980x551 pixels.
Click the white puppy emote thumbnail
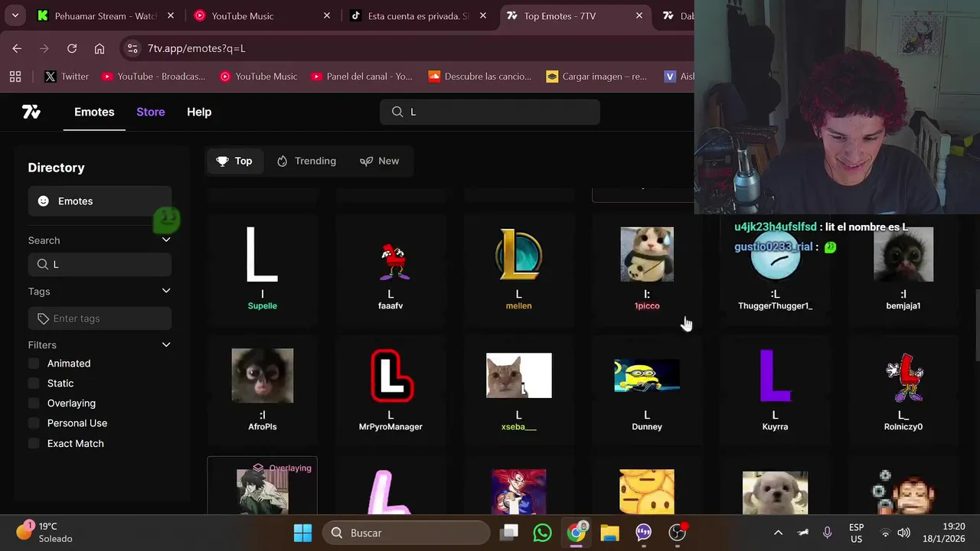tap(775, 492)
